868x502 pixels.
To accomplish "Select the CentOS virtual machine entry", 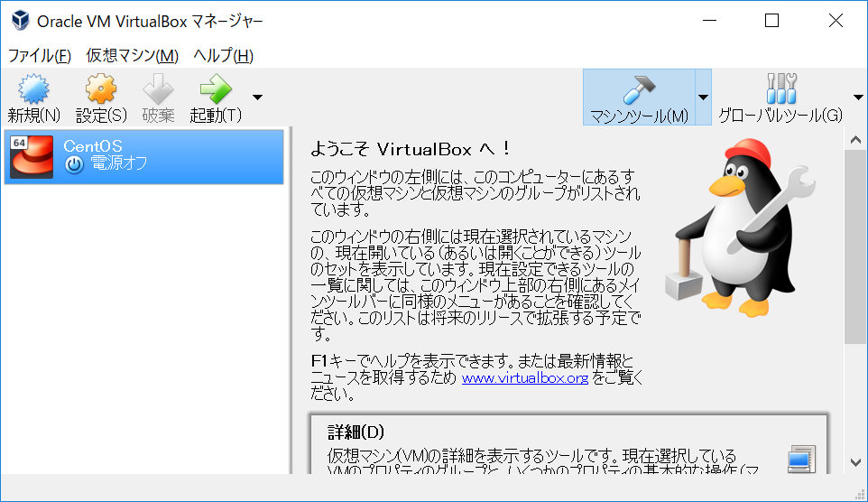I will 144,157.
